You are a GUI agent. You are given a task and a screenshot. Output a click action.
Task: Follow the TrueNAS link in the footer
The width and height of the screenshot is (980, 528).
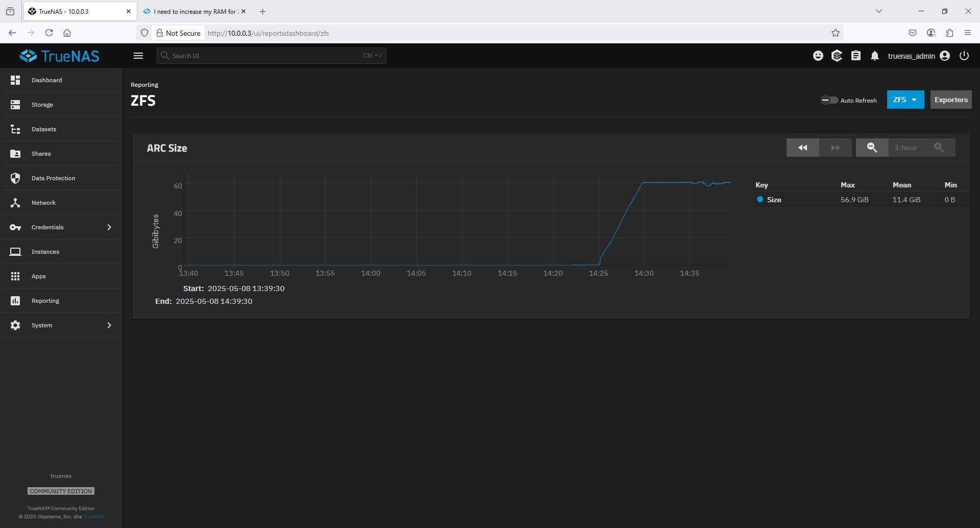pos(93,516)
